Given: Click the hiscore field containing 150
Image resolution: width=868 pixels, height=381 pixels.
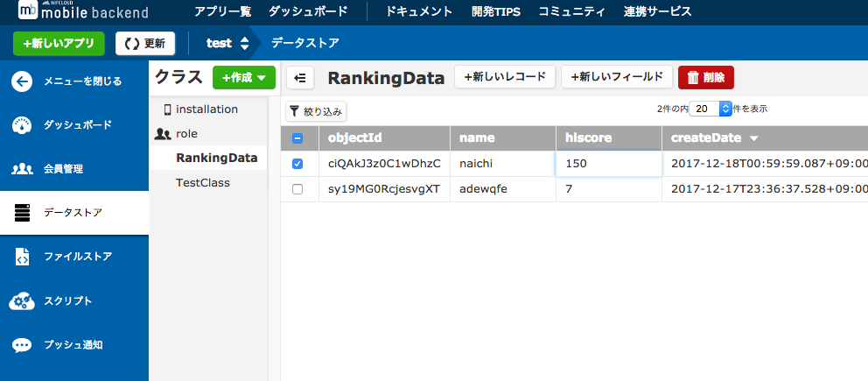Looking at the screenshot, I should click(x=609, y=164).
